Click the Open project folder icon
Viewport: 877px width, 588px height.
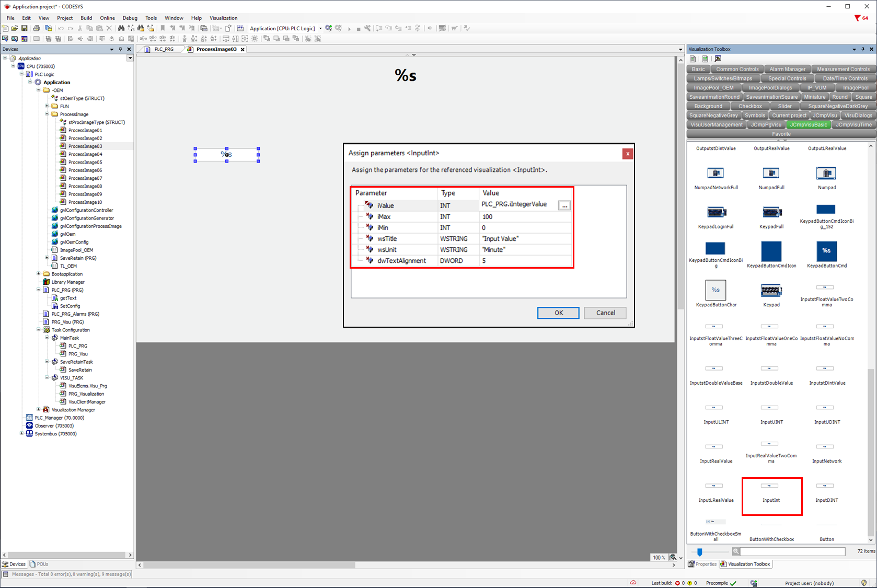tap(15, 28)
